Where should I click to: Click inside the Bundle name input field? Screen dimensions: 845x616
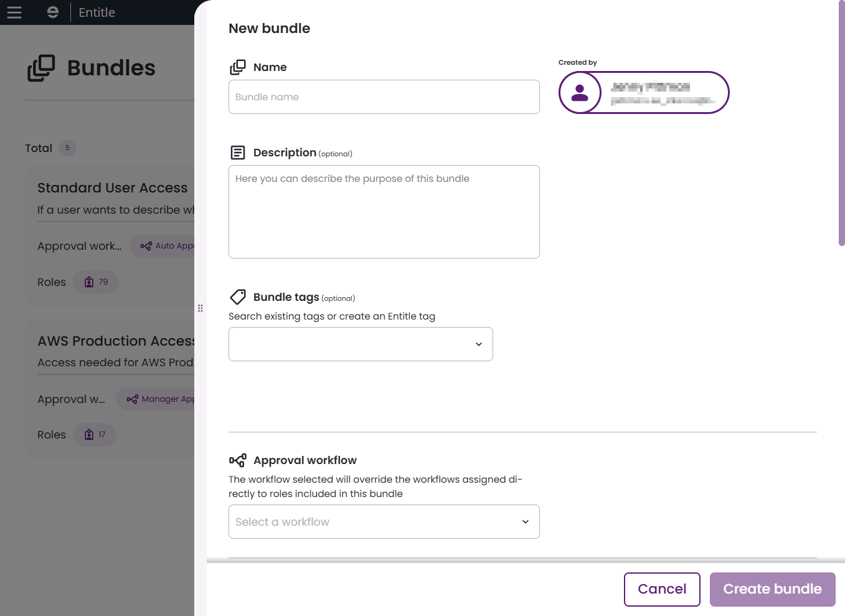(384, 97)
